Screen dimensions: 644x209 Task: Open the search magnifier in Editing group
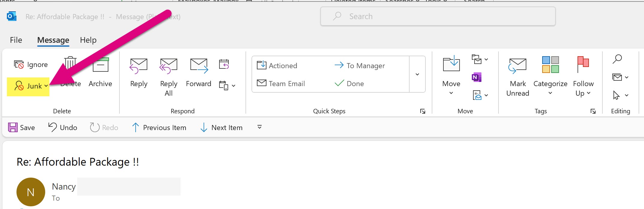[x=617, y=59]
